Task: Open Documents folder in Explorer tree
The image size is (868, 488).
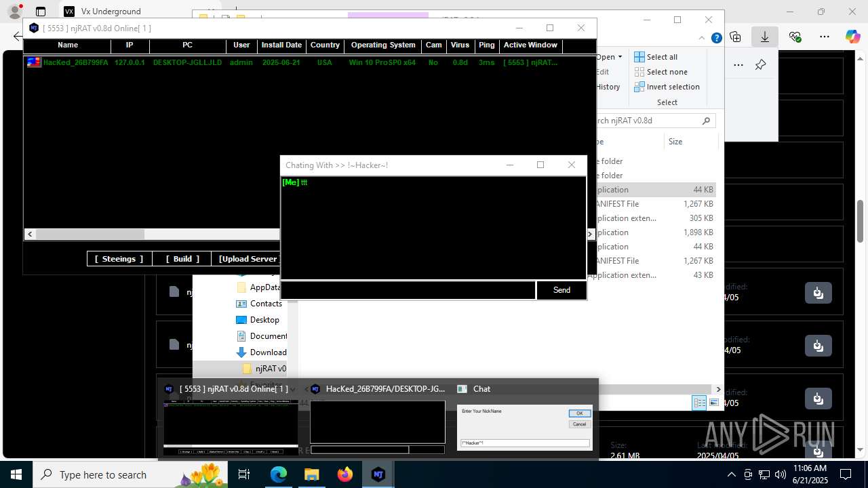Action: 262,336
